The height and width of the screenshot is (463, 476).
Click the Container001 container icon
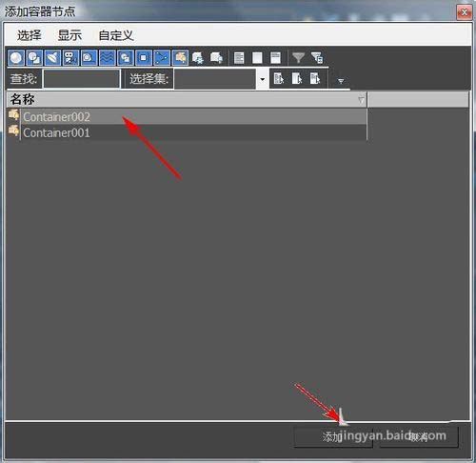click(13, 131)
